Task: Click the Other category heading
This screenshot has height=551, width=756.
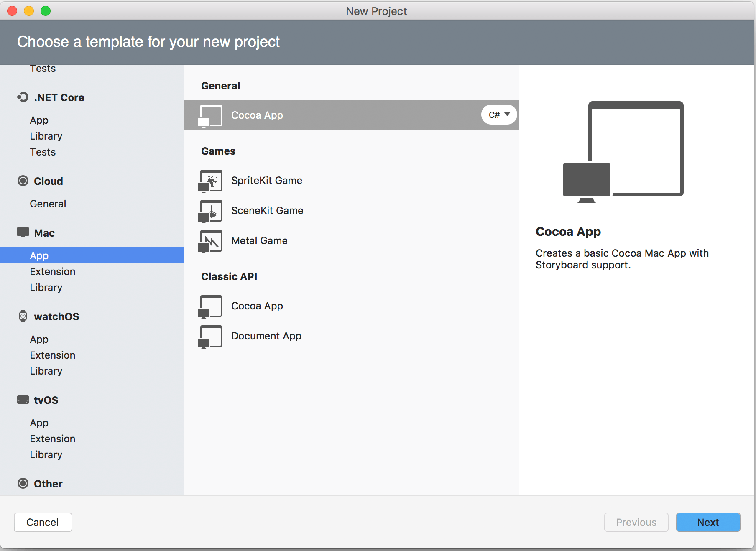Action: [48, 484]
